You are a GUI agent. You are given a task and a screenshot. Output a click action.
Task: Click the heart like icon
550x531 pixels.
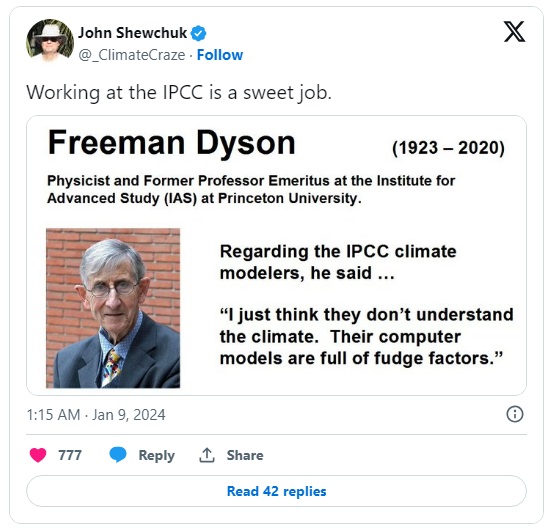38,455
